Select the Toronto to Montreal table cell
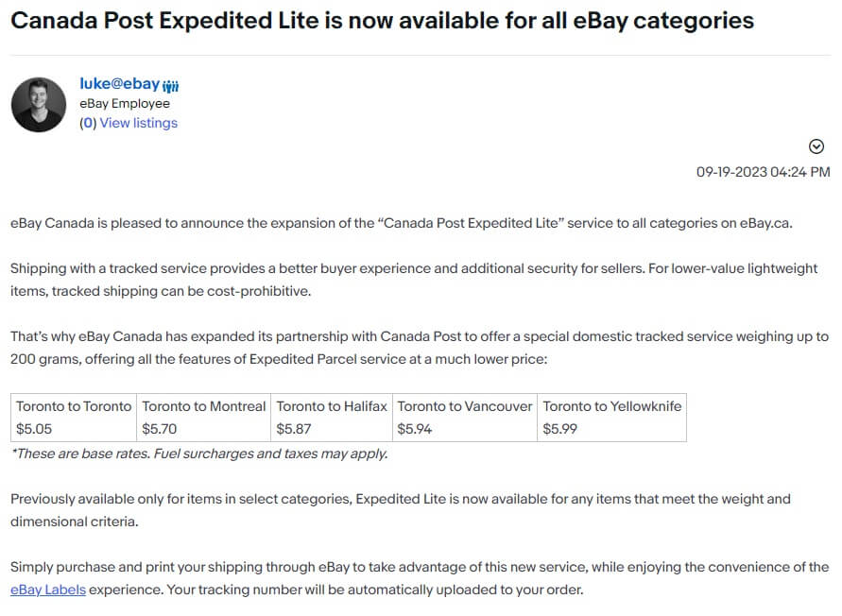This screenshot has height=616, width=842. (x=204, y=406)
